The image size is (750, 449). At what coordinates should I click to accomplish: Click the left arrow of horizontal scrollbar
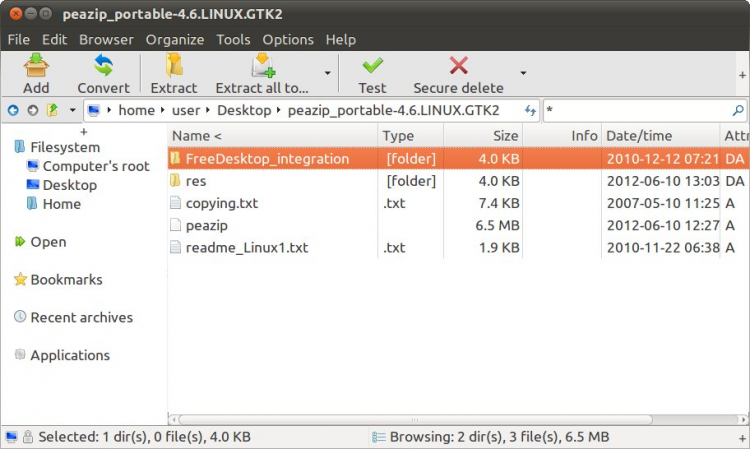tap(174, 419)
